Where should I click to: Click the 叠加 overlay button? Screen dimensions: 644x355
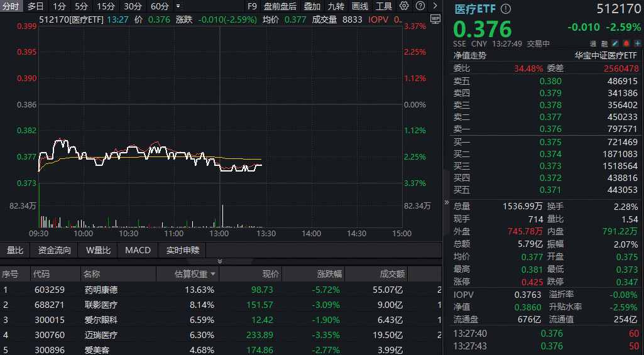coord(312,6)
